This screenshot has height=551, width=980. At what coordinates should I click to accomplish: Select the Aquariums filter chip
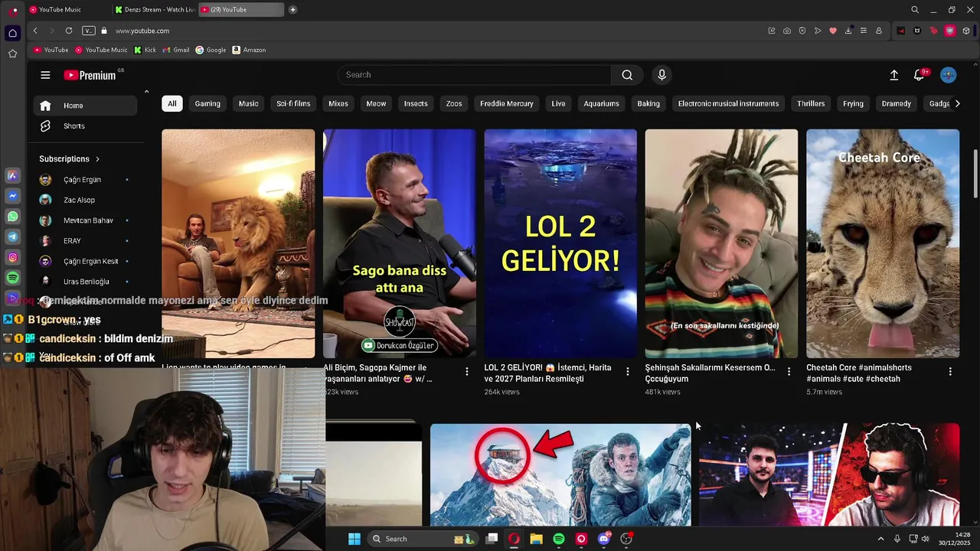[x=601, y=103]
